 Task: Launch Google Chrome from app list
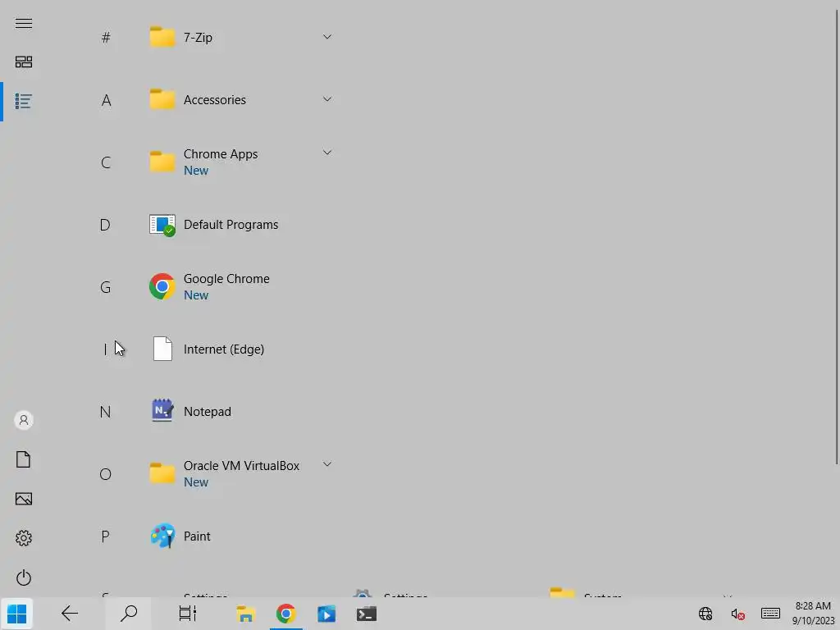click(162, 286)
